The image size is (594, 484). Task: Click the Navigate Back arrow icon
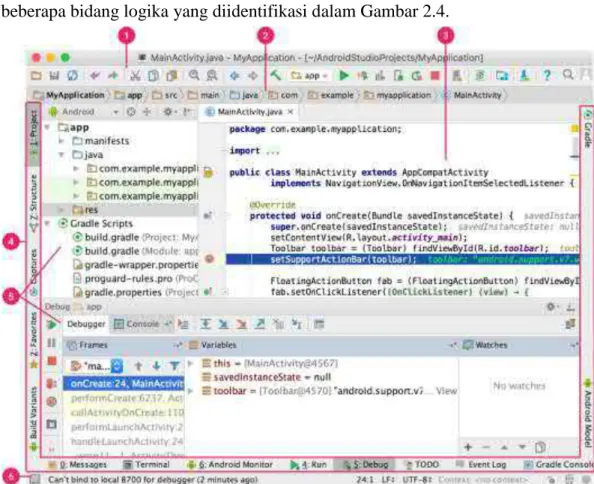(234, 76)
